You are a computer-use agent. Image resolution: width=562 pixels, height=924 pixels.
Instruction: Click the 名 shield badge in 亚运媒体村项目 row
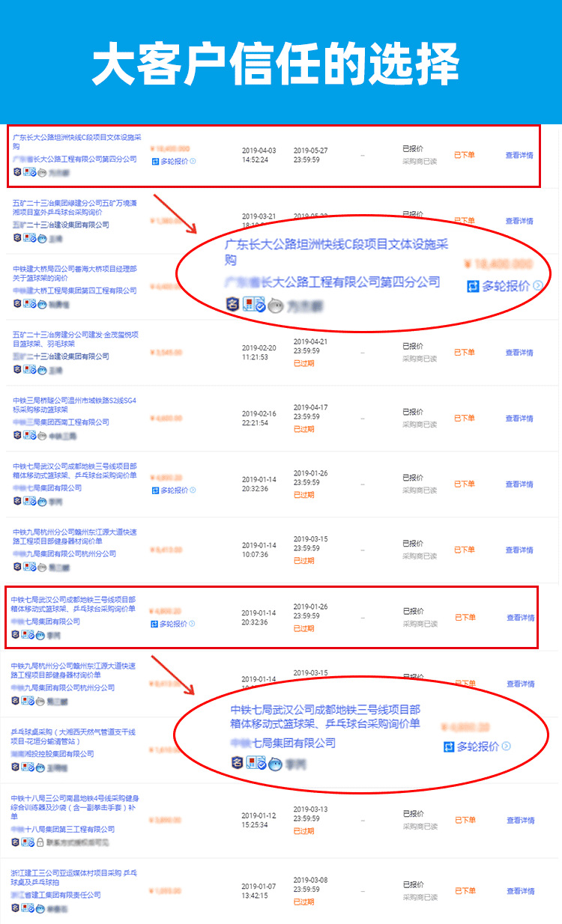point(16,908)
